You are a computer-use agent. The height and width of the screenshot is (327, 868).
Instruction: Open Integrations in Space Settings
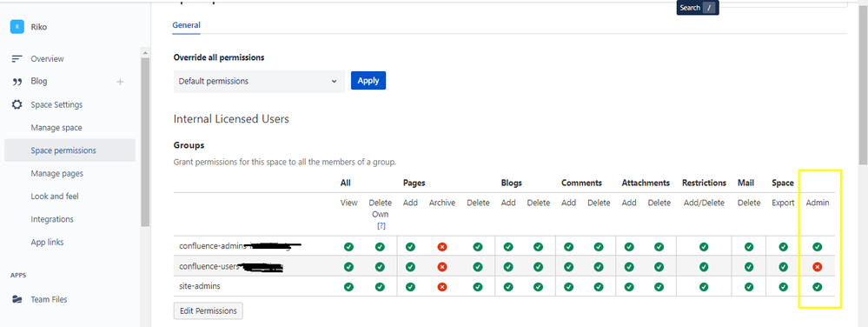tap(52, 219)
